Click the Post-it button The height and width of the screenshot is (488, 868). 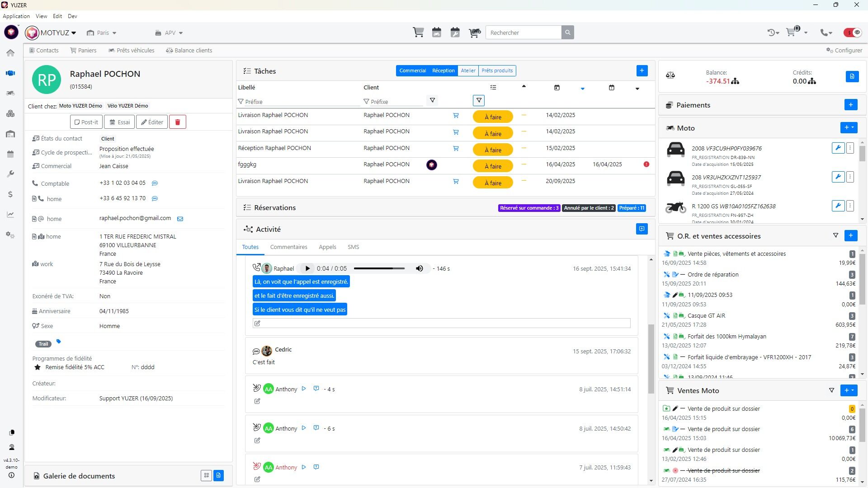point(86,122)
